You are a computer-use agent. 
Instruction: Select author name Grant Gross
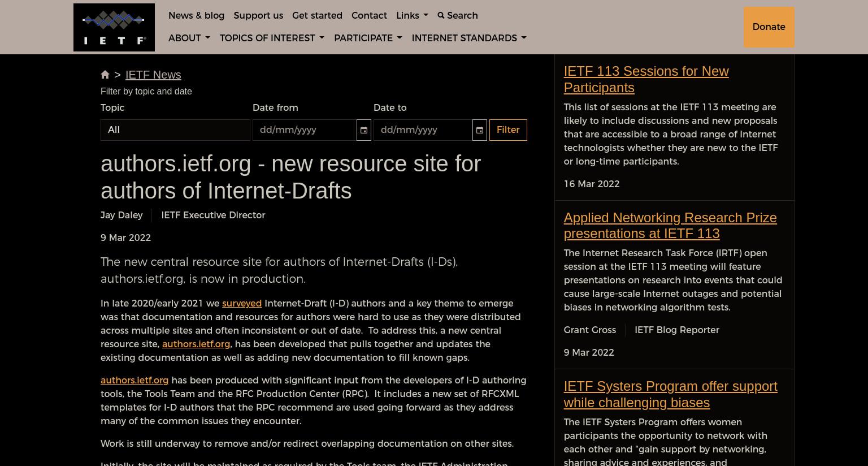tap(589, 330)
